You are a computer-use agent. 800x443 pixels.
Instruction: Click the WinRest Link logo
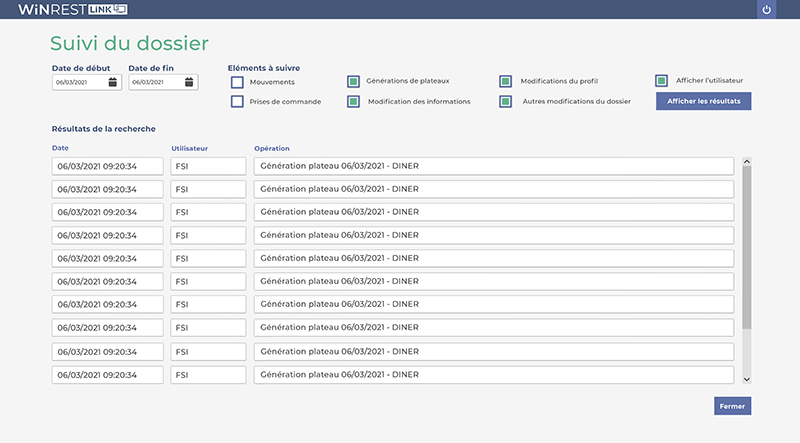point(72,9)
